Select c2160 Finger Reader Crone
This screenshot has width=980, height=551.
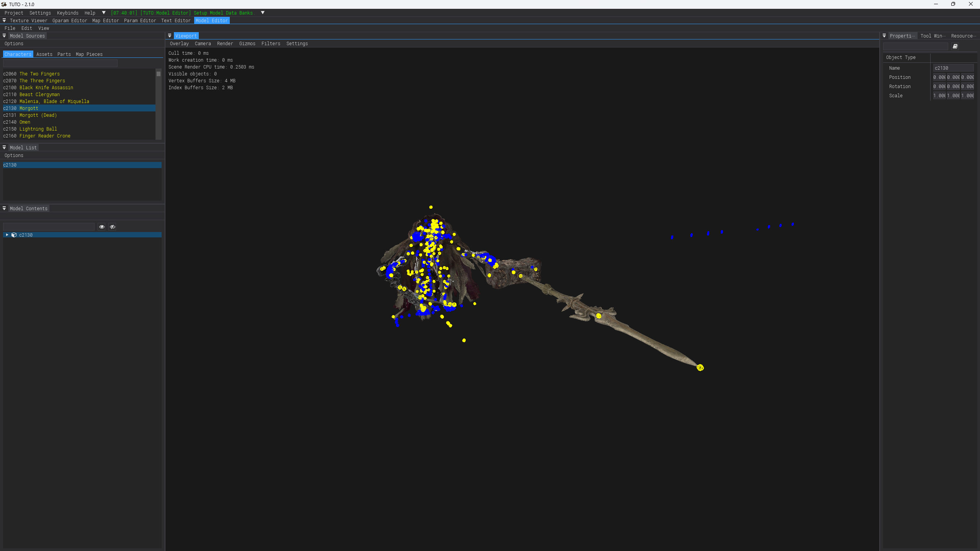(x=79, y=136)
